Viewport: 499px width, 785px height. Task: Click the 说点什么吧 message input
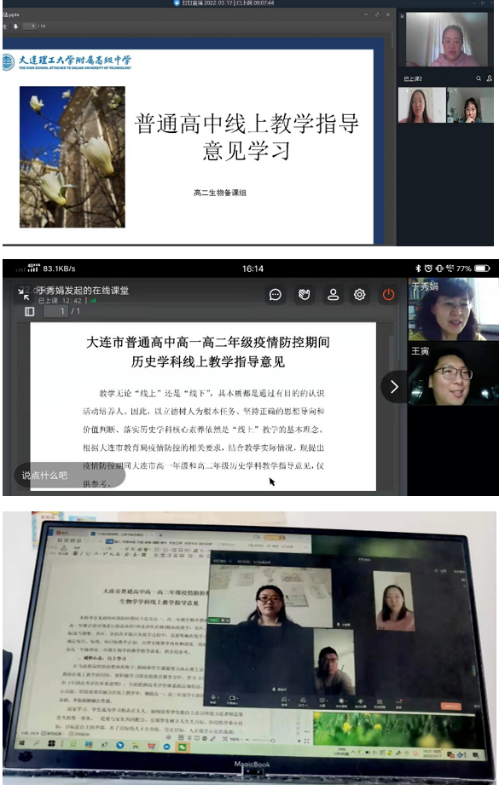(x=70, y=475)
